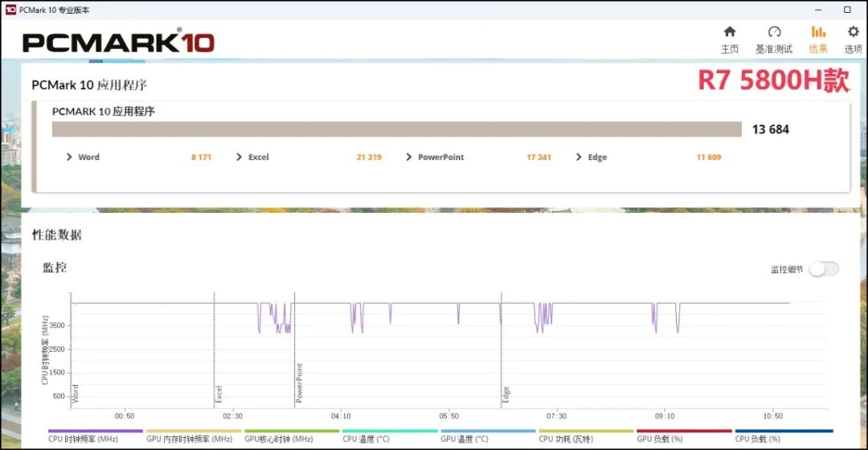This screenshot has height=450, width=868.
Task: Click the PCMark 10 title bar app icon
Action: click(x=8, y=10)
